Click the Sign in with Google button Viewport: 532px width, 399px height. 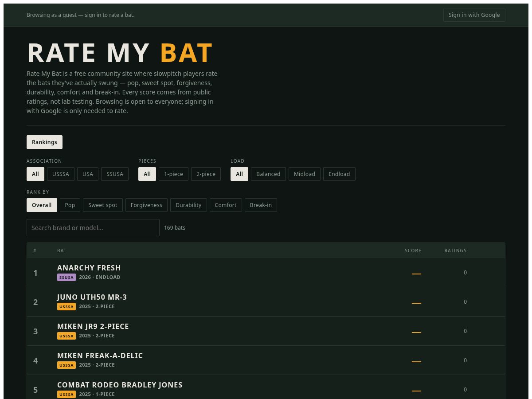point(474,15)
